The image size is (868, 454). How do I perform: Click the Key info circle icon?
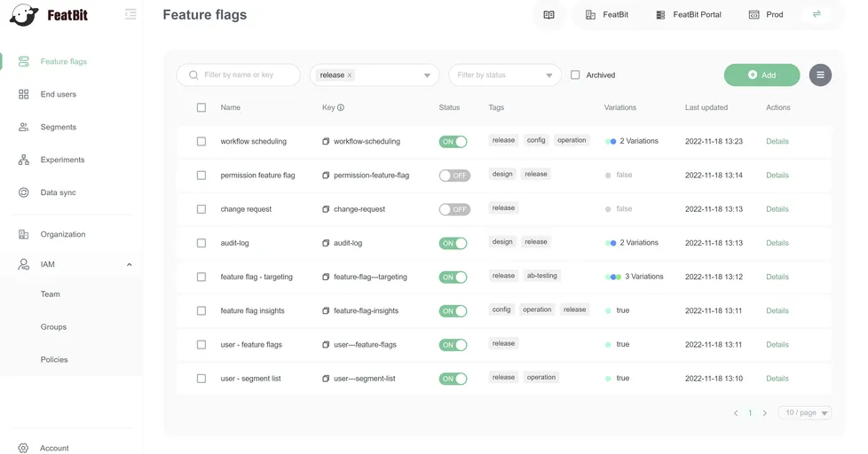[341, 108]
